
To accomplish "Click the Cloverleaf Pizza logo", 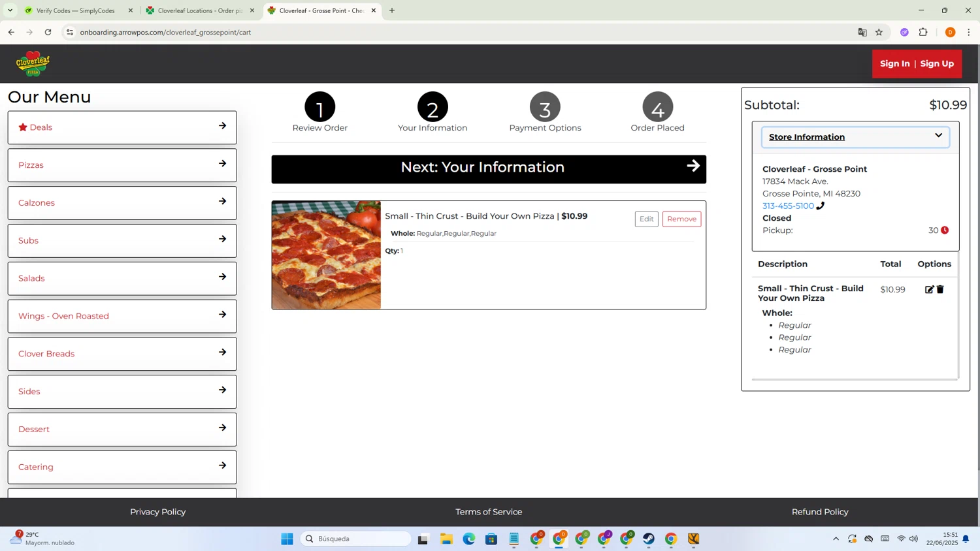I will point(33,63).
